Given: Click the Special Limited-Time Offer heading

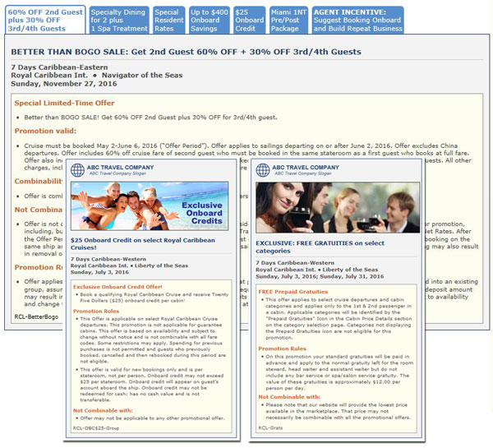Looking at the screenshot, I should click(64, 103).
